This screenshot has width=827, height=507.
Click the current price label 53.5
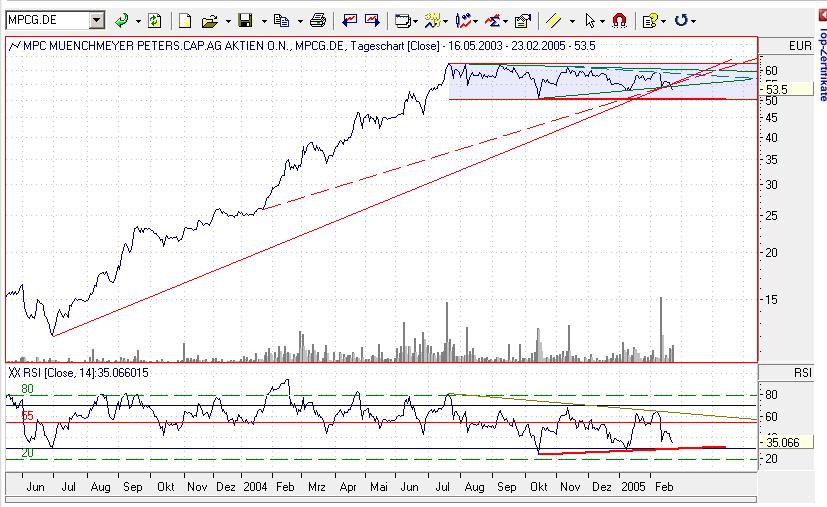pyautogui.click(x=777, y=89)
